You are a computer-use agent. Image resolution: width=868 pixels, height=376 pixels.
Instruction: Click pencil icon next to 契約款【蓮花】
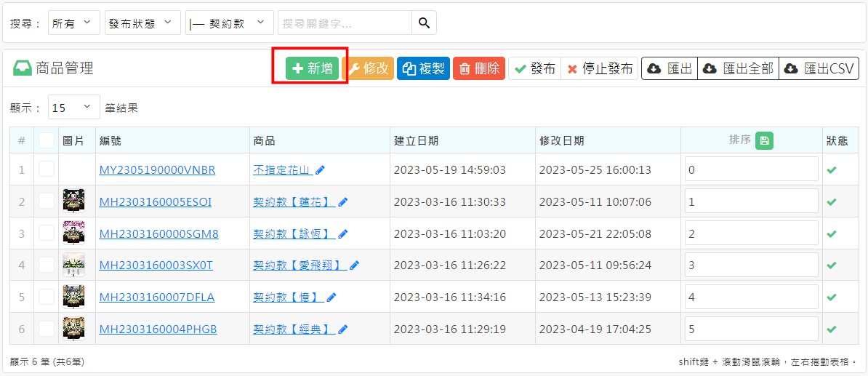pos(343,202)
